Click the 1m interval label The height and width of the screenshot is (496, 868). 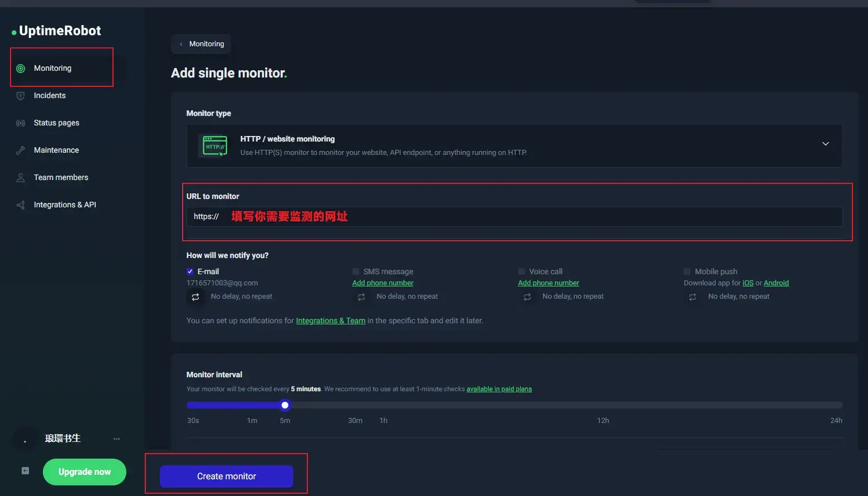252,421
